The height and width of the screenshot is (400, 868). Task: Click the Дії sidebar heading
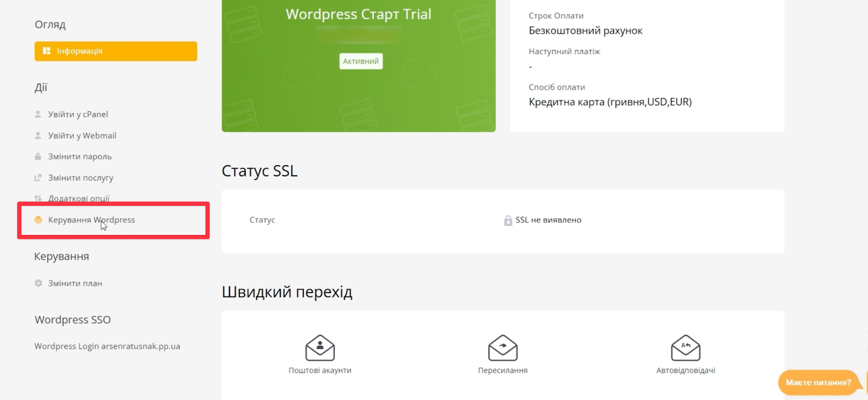point(41,87)
